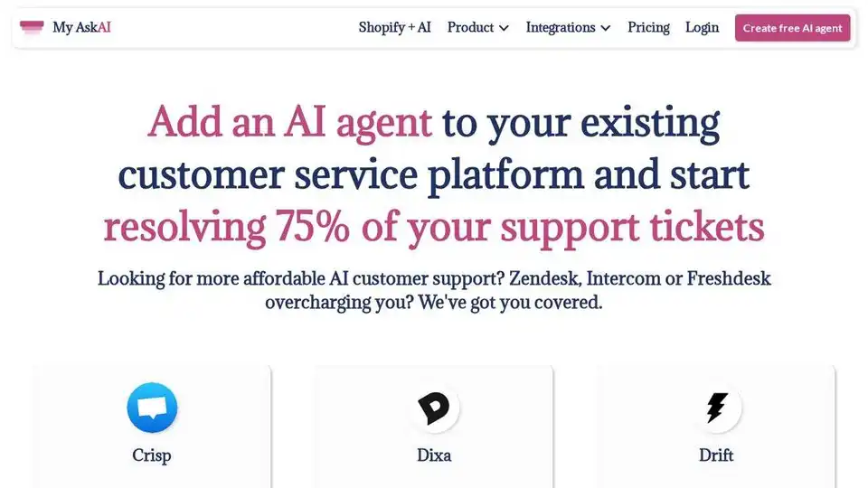This screenshot has height=488, width=868.
Task: Click the My AskAI logo icon
Action: (32, 27)
